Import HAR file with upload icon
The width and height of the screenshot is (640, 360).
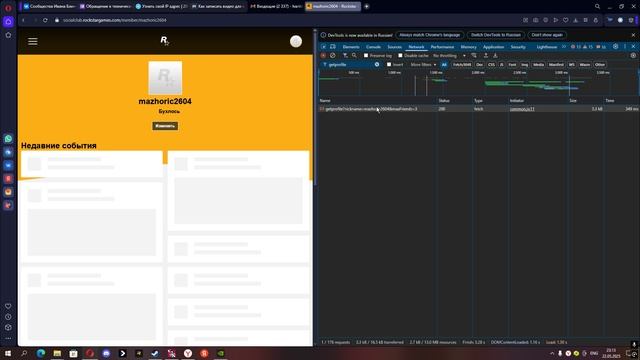(x=486, y=56)
